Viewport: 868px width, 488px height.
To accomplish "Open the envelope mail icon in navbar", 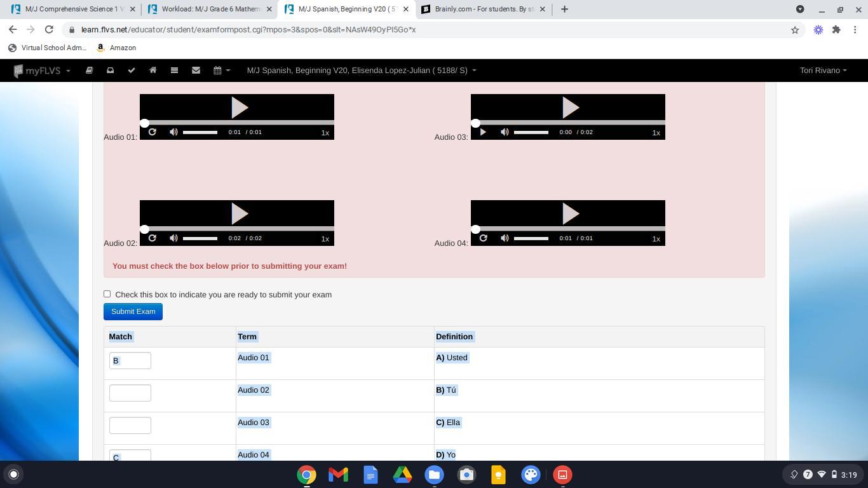I will coord(196,71).
